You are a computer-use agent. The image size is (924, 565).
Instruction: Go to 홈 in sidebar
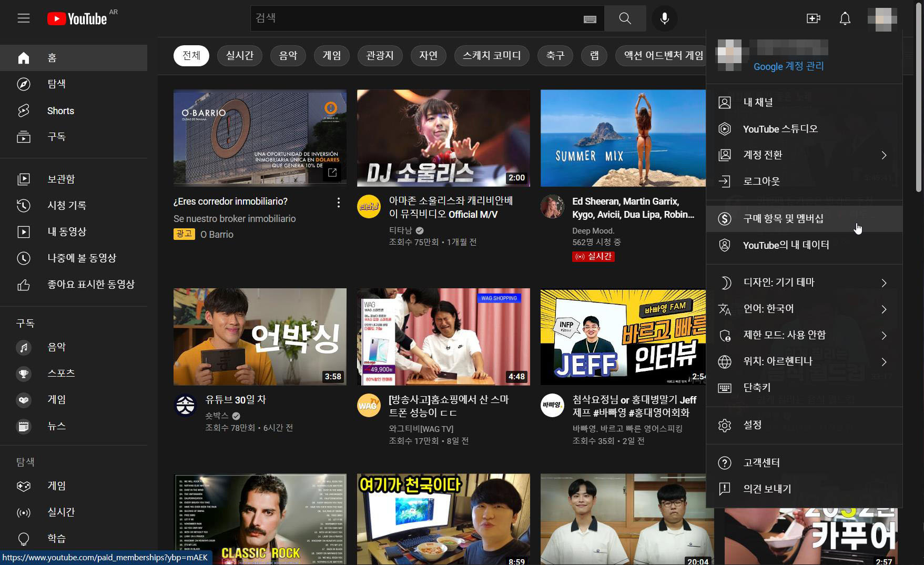coord(74,58)
